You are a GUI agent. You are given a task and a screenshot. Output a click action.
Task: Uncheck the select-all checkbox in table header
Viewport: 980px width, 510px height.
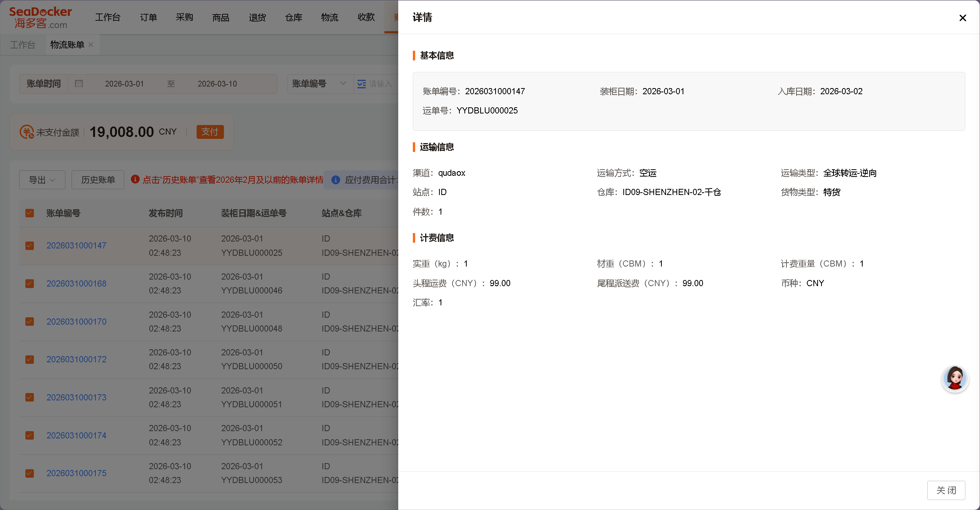coord(30,213)
